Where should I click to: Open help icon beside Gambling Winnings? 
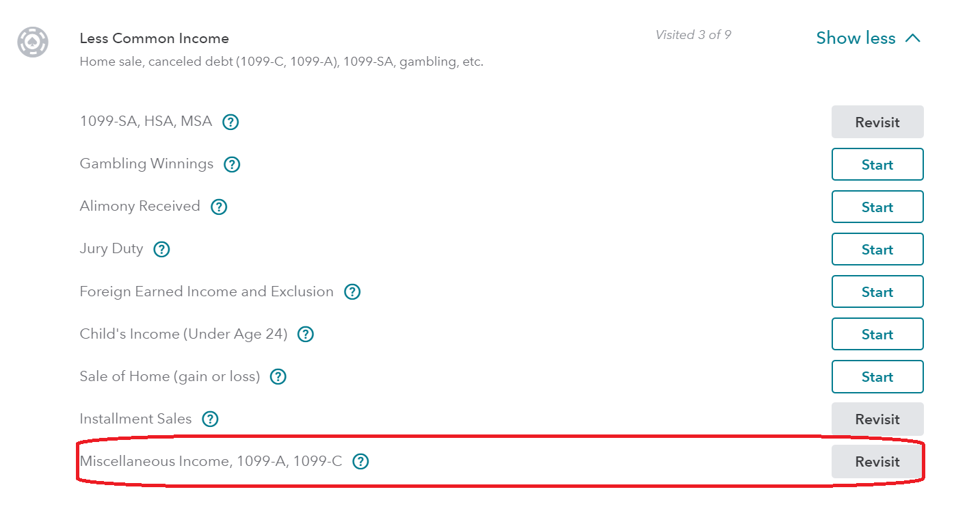click(233, 165)
